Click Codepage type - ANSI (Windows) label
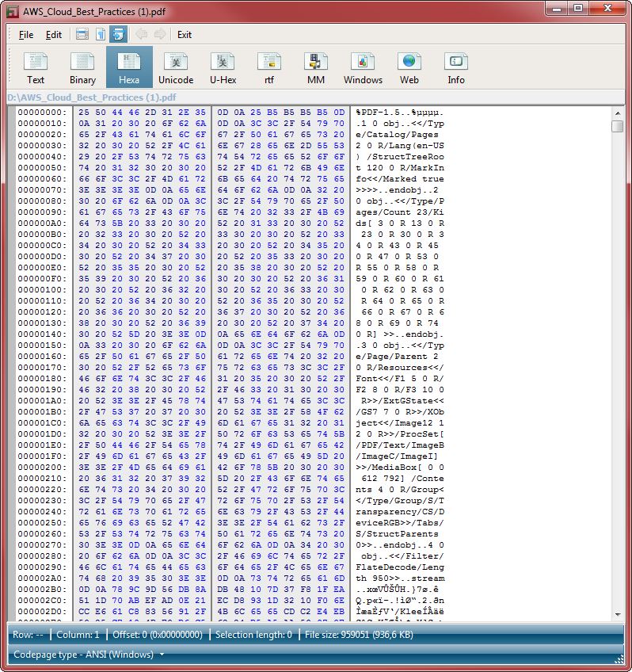The width and height of the screenshot is (632, 672). click(83, 655)
